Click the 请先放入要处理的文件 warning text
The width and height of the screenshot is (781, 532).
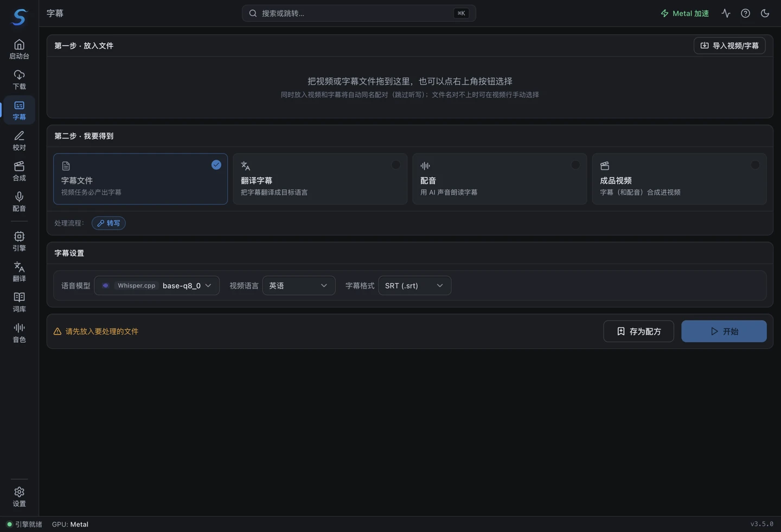[x=102, y=331]
